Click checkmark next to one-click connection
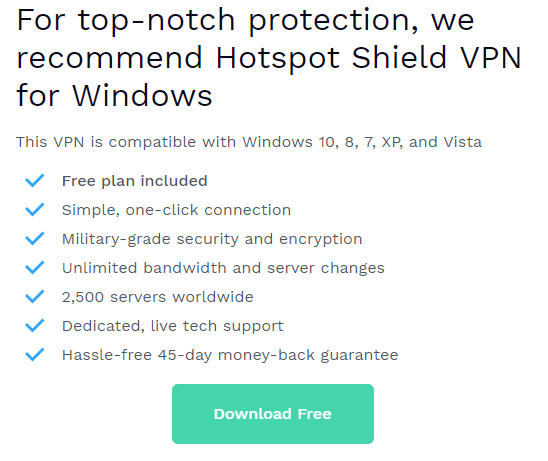 pyautogui.click(x=35, y=210)
